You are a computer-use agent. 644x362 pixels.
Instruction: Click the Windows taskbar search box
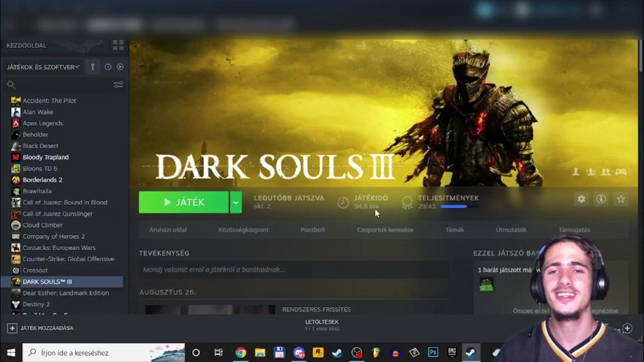coord(104,352)
